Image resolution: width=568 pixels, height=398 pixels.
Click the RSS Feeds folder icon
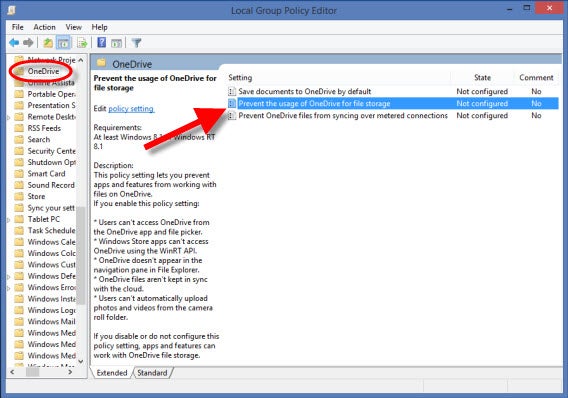tap(19, 128)
